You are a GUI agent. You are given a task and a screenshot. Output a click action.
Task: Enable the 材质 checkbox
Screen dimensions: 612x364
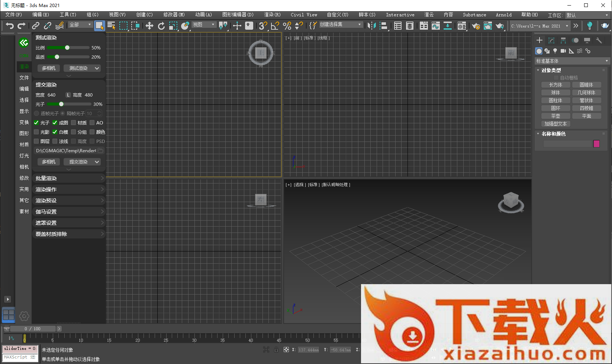pos(73,123)
